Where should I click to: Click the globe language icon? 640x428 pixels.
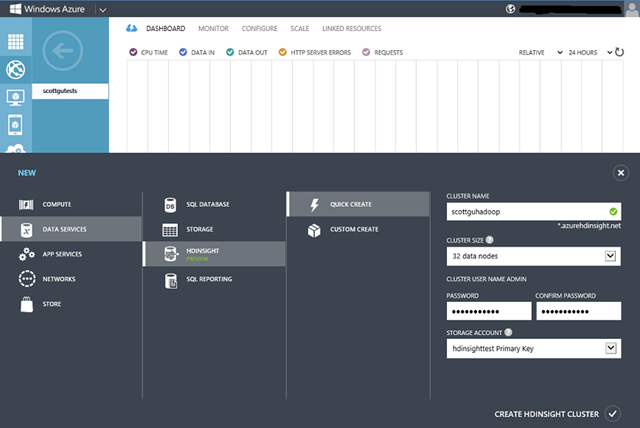tap(510, 9)
